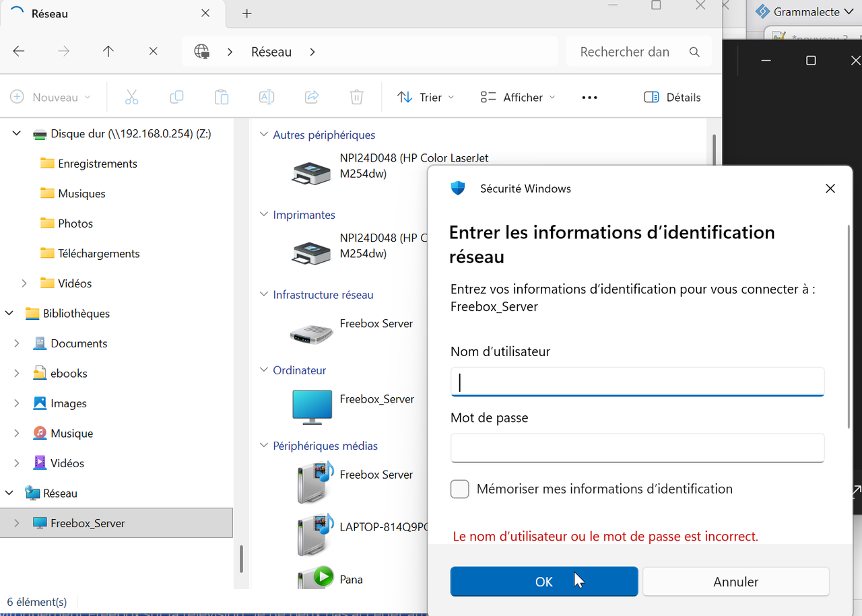Collapse the Infrastructure réseau group

(264, 295)
